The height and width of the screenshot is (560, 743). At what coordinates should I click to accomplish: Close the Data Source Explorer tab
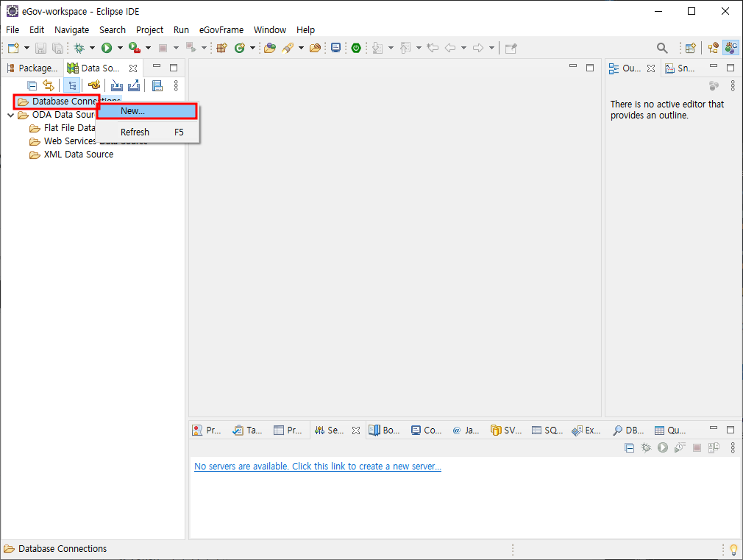133,68
